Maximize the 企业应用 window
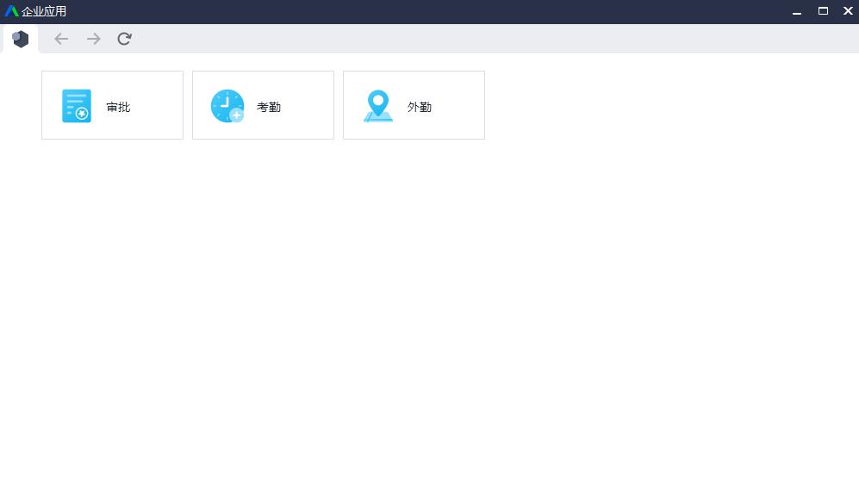The width and height of the screenshot is (859, 504). click(x=822, y=10)
